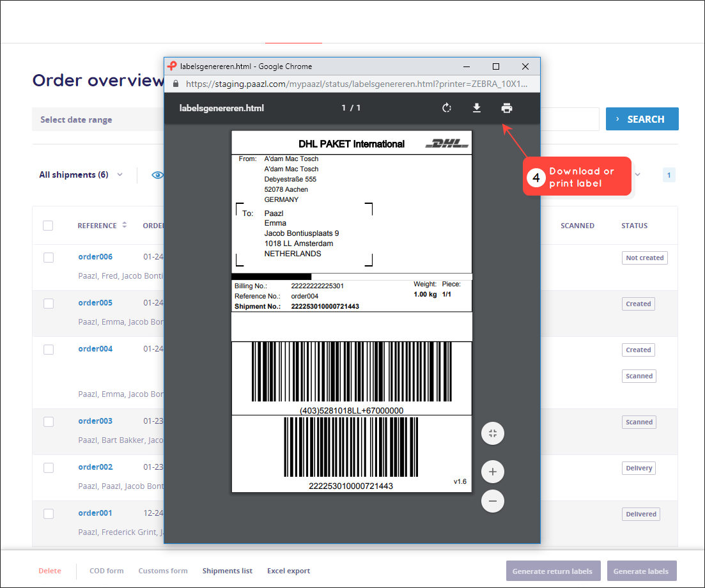
Task: Open the order006 reference link
Action: click(95, 257)
